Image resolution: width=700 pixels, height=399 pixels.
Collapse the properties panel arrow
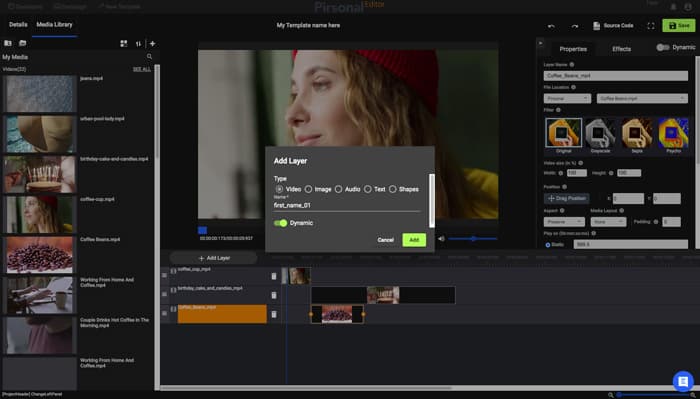(541, 43)
